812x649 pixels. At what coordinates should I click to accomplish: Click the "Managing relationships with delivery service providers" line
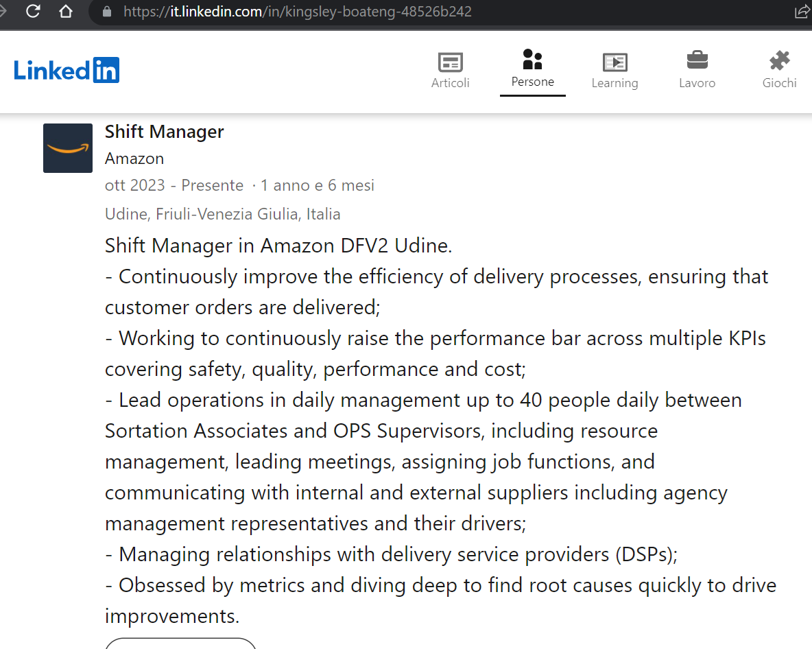click(391, 554)
